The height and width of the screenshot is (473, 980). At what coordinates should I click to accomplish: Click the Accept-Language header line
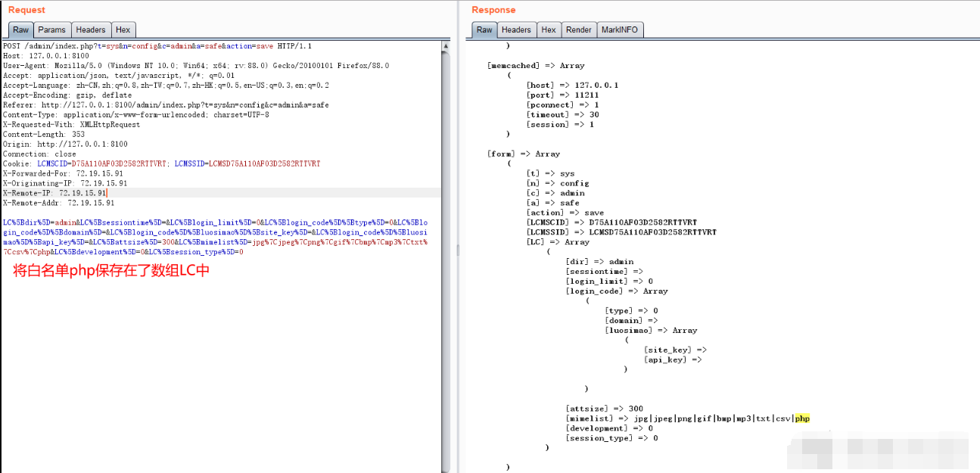pyautogui.click(x=166, y=86)
